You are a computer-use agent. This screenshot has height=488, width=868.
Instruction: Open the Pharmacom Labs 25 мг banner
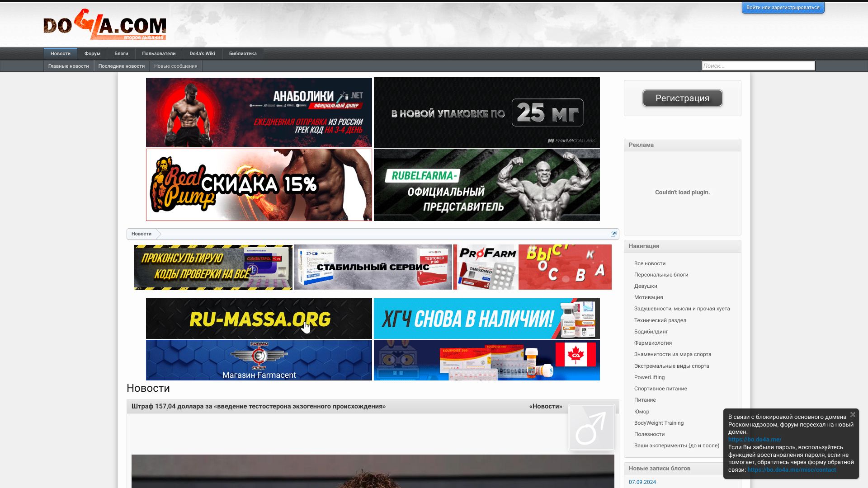point(487,113)
